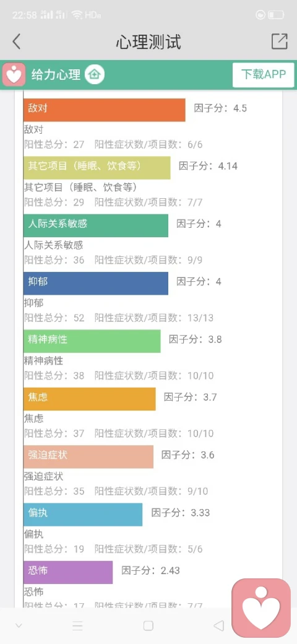Viewport: 297px width, 644px height.
Task: Click the 下载APP button
Action: [264, 75]
